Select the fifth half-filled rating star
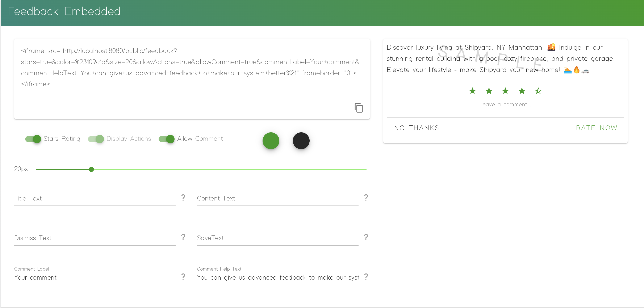Viewport: 644px width, 308px height. coord(538,91)
